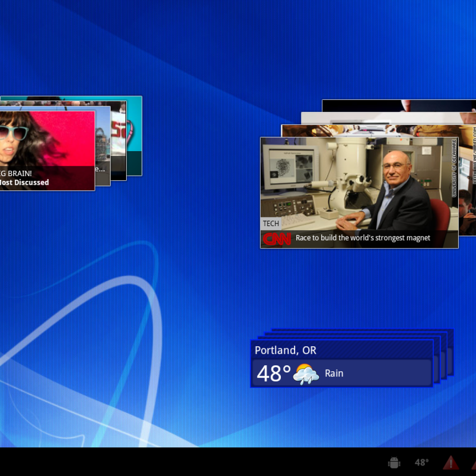Tap the CNN logo on news card
Image resolution: width=476 pixels, height=476 pixels.
coord(276,239)
